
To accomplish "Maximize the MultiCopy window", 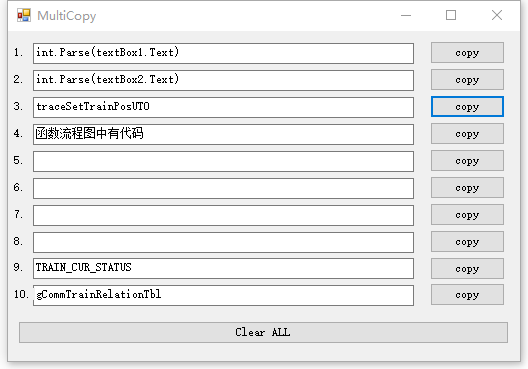I will click(451, 15).
